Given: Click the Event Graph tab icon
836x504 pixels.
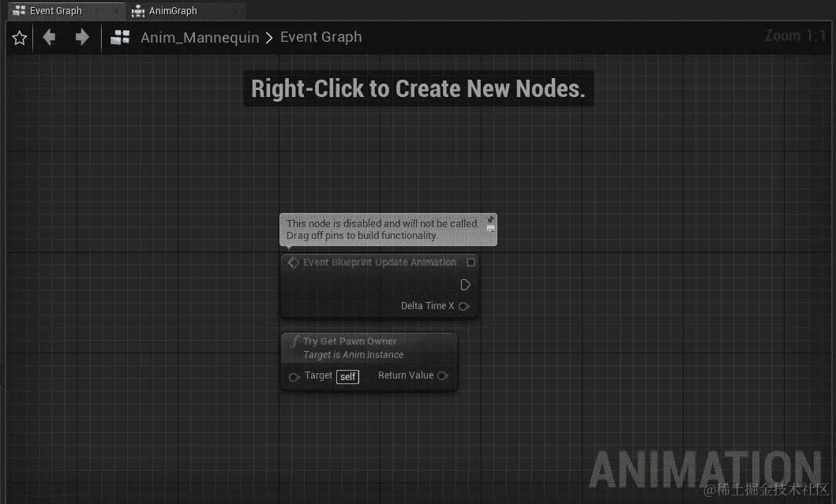Looking at the screenshot, I should tap(19, 11).
